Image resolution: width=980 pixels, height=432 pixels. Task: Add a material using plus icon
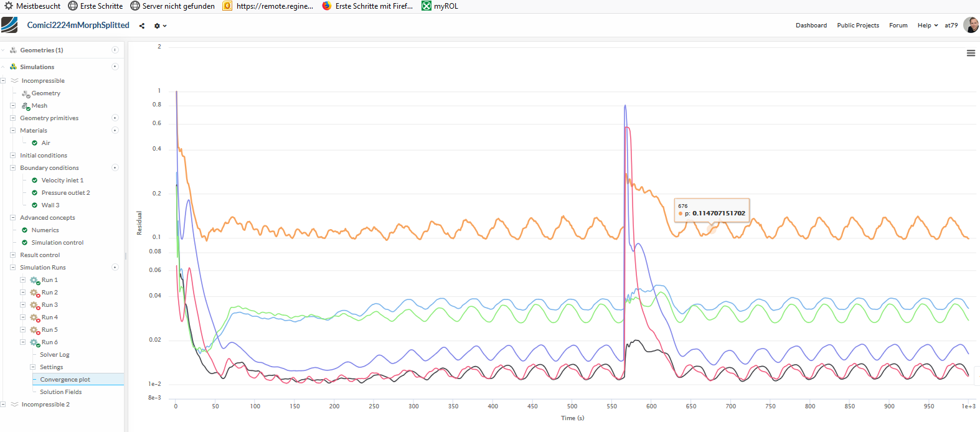pos(115,131)
